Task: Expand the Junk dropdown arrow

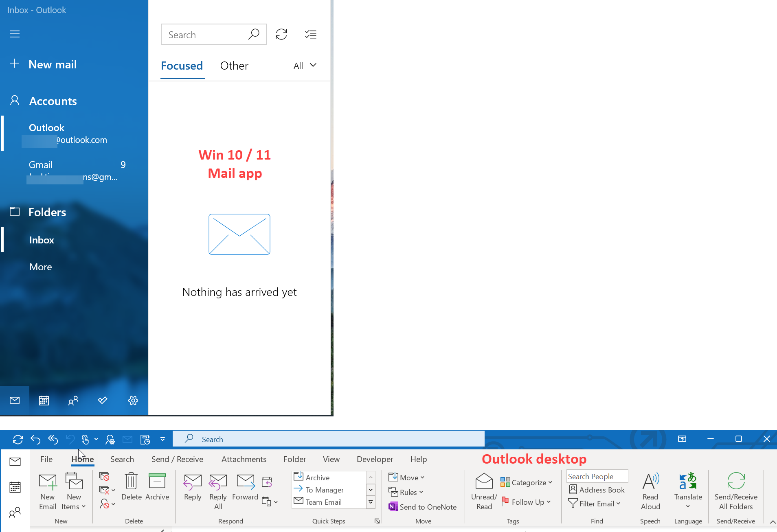Action: [113, 504]
